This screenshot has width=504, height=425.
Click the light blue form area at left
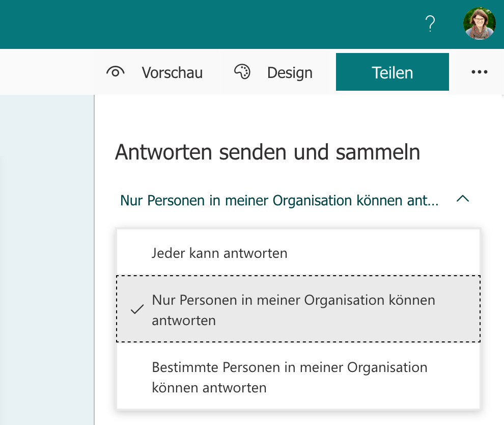click(46, 255)
